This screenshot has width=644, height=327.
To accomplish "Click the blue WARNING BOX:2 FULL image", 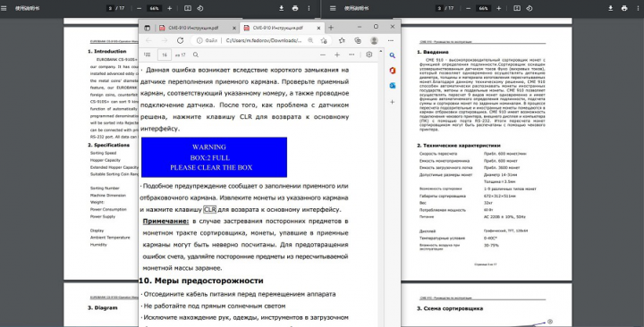I will pos(214,157).
